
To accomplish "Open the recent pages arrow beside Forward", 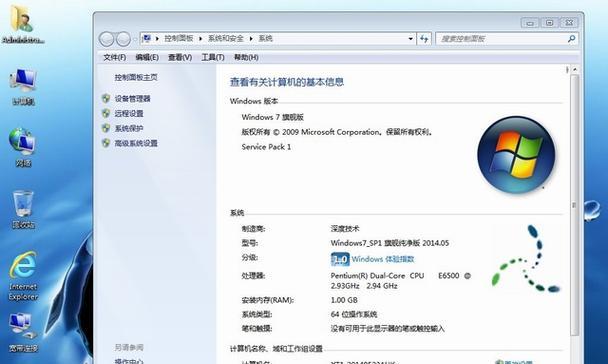I will (134, 39).
